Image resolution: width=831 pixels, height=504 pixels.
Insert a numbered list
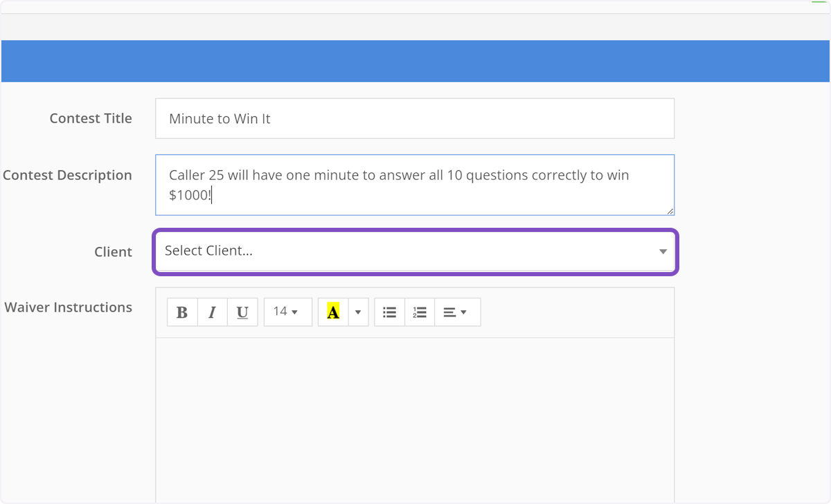(419, 312)
